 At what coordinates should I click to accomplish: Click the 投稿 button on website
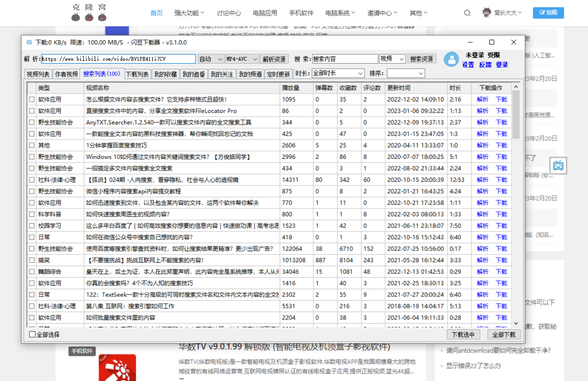(548, 13)
